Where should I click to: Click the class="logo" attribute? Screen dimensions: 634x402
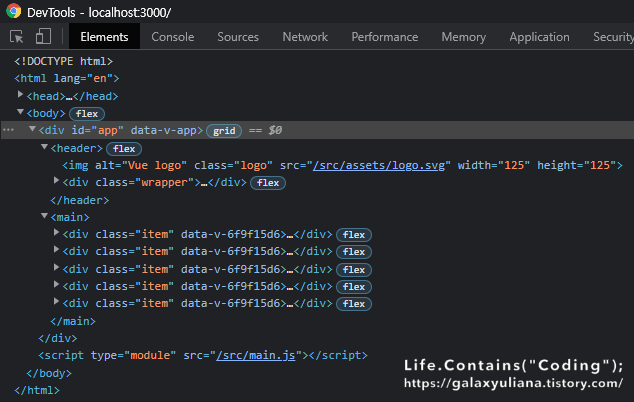[x=233, y=165]
